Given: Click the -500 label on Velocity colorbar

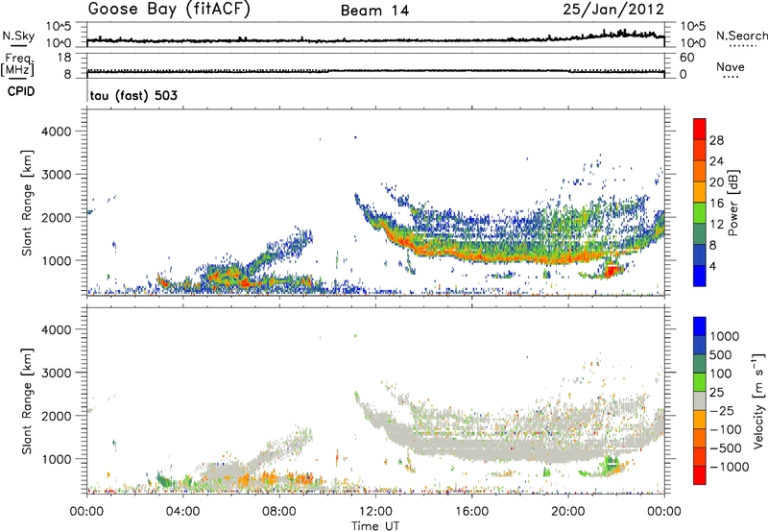Looking at the screenshot, I should pos(726,448).
